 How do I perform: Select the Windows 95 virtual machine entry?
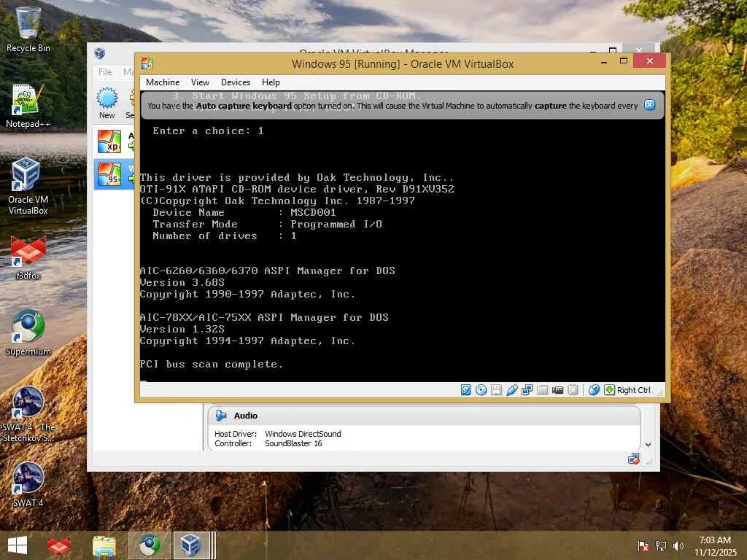[x=114, y=174]
